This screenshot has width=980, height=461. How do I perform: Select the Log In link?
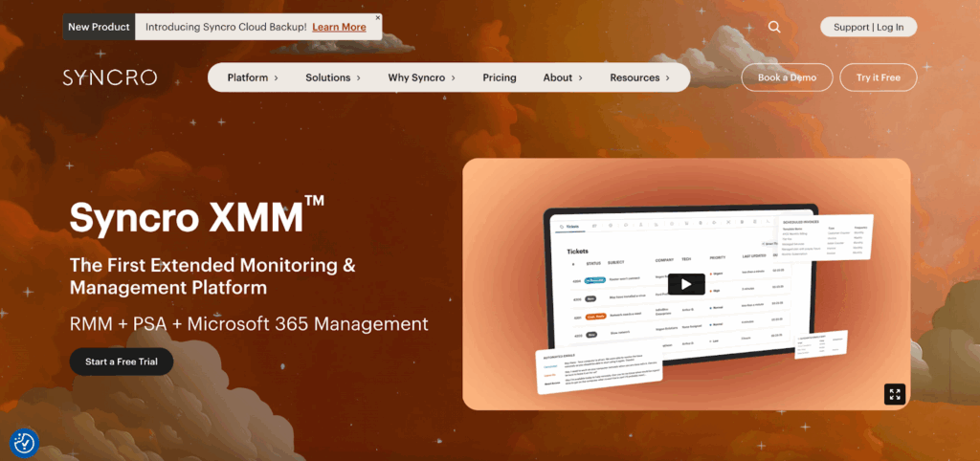890,27
